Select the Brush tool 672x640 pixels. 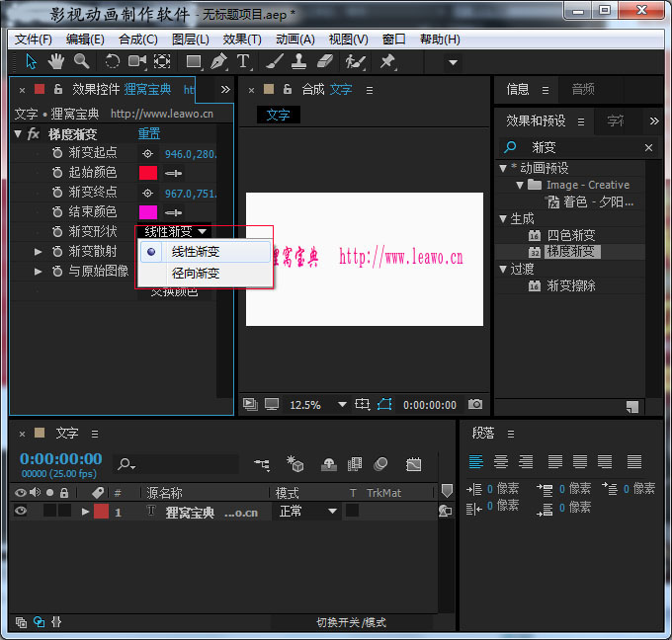tap(275, 61)
